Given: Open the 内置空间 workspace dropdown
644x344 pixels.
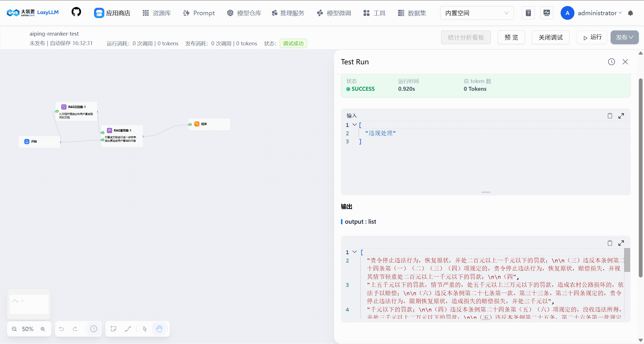Looking at the screenshot, I should pos(477,13).
